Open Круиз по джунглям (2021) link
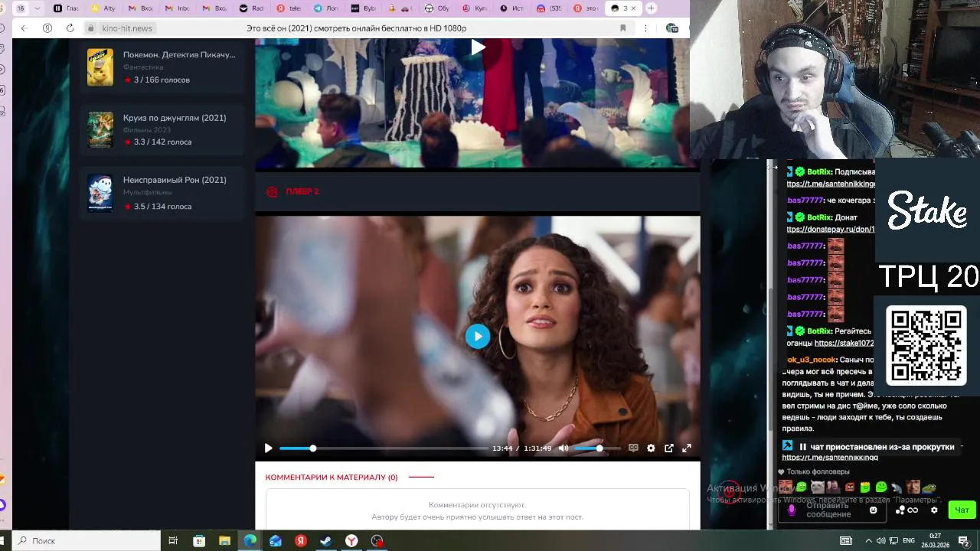 (175, 118)
